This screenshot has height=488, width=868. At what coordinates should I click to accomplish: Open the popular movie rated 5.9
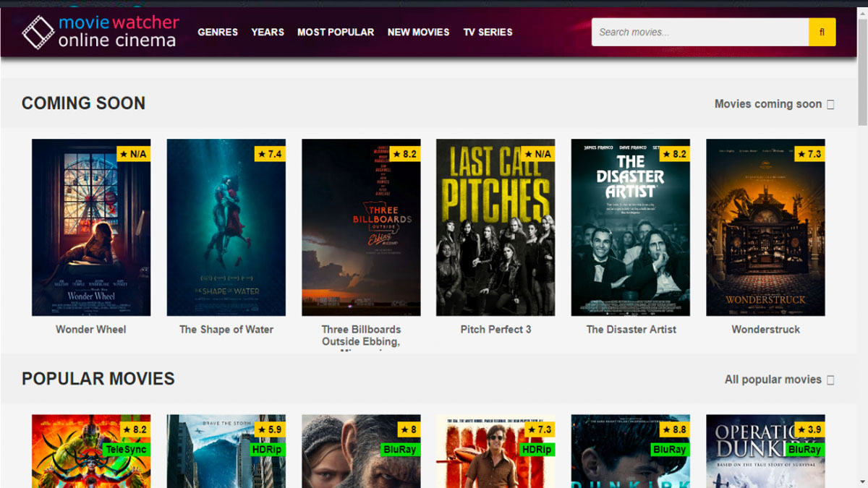(x=226, y=451)
